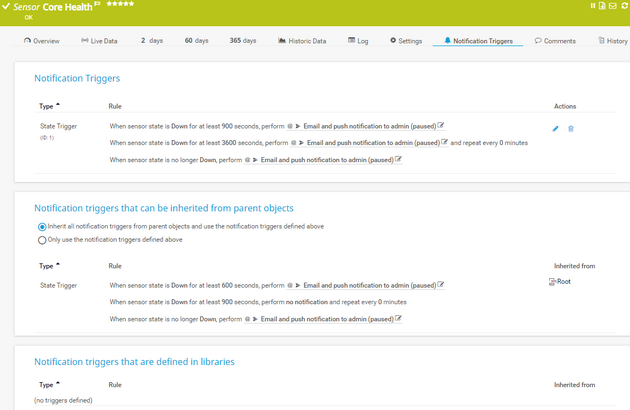
Task: Click the 365 days tab
Action: click(242, 41)
